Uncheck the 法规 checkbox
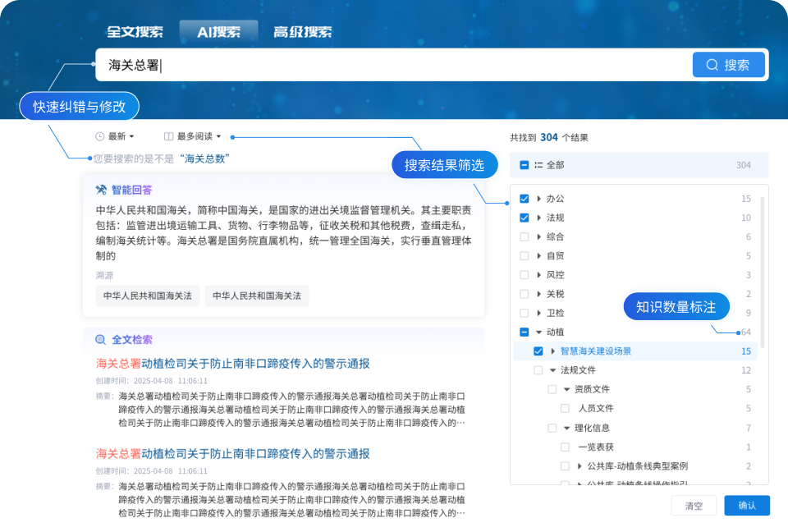The image size is (788, 532). tap(525, 218)
